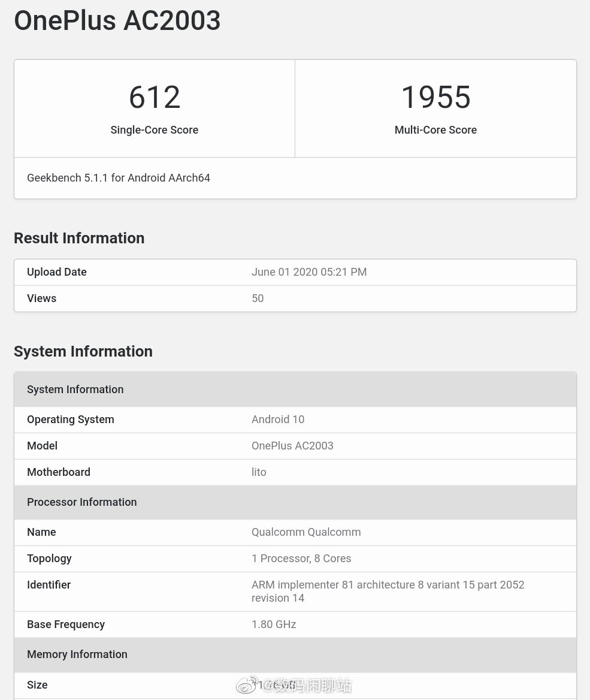Expand the Memory Information section header
Viewport: 590px width, 700px height.
click(77, 654)
